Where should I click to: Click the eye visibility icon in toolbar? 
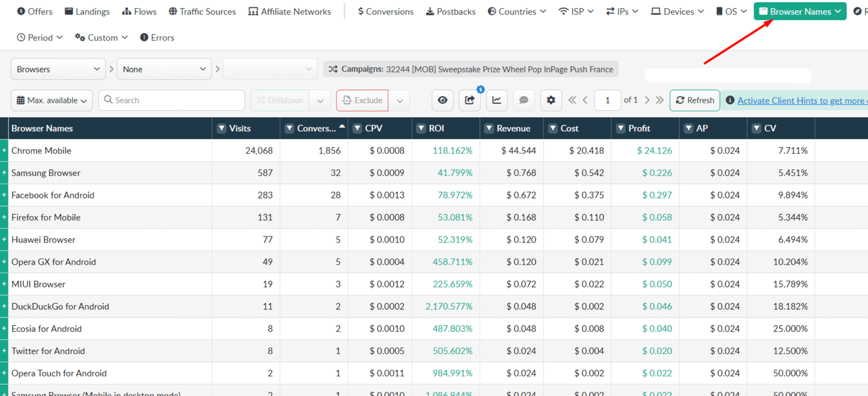click(x=443, y=100)
